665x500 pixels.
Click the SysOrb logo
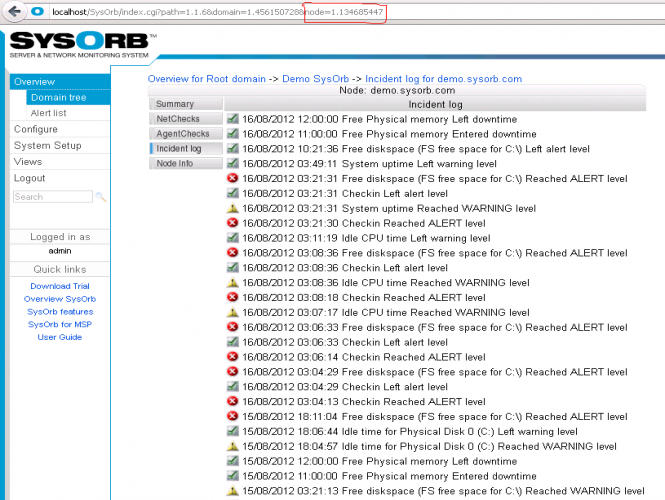[81, 45]
